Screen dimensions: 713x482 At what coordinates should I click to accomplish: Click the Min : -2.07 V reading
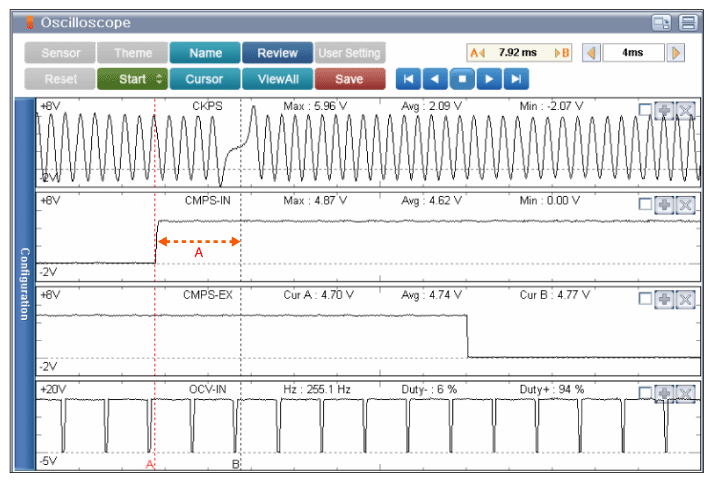[x=552, y=106]
